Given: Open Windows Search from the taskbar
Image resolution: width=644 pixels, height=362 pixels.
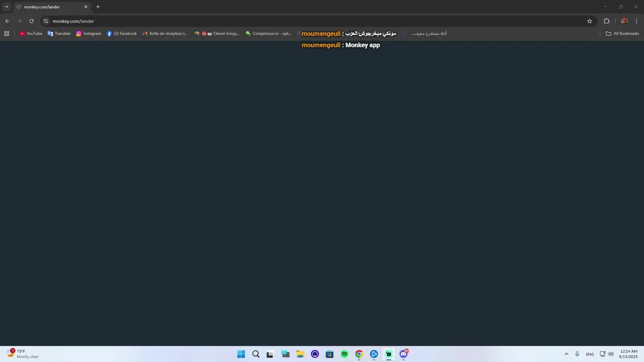Looking at the screenshot, I should point(256,354).
